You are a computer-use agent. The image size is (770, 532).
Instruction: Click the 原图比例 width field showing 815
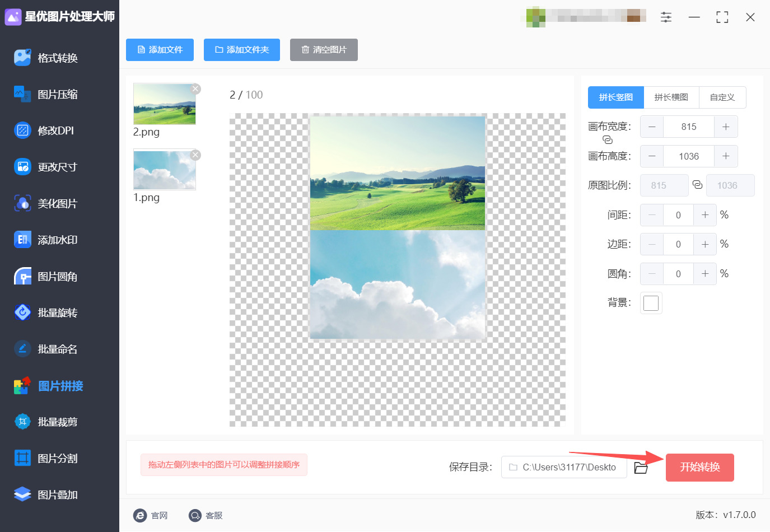point(664,185)
